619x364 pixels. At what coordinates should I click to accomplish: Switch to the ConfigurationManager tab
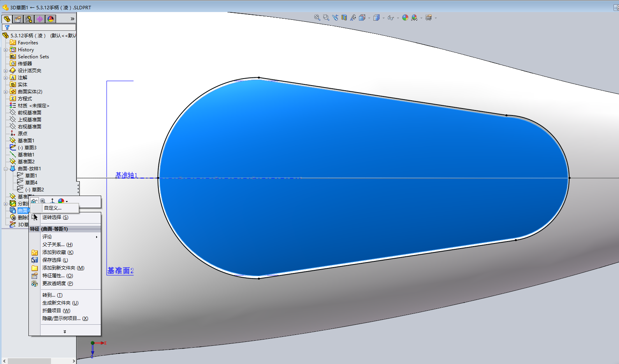click(29, 19)
